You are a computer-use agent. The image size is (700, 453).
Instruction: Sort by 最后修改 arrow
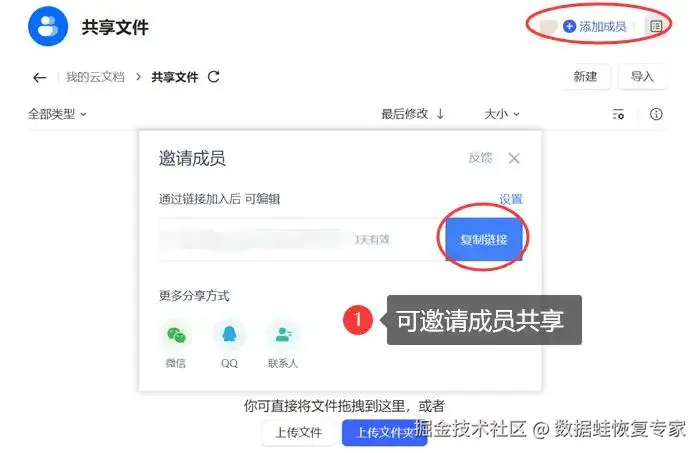pyautogui.click(x=440, y=114)
